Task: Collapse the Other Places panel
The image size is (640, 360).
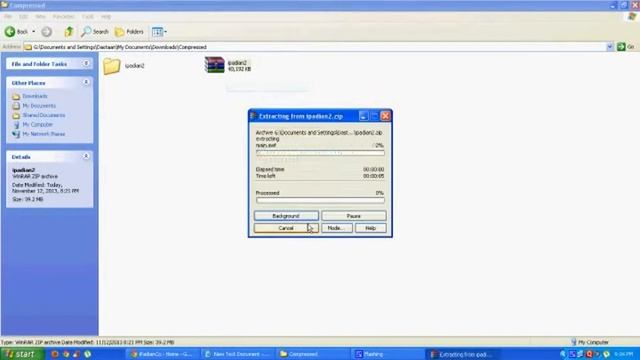Action: [x=86, y=82]
